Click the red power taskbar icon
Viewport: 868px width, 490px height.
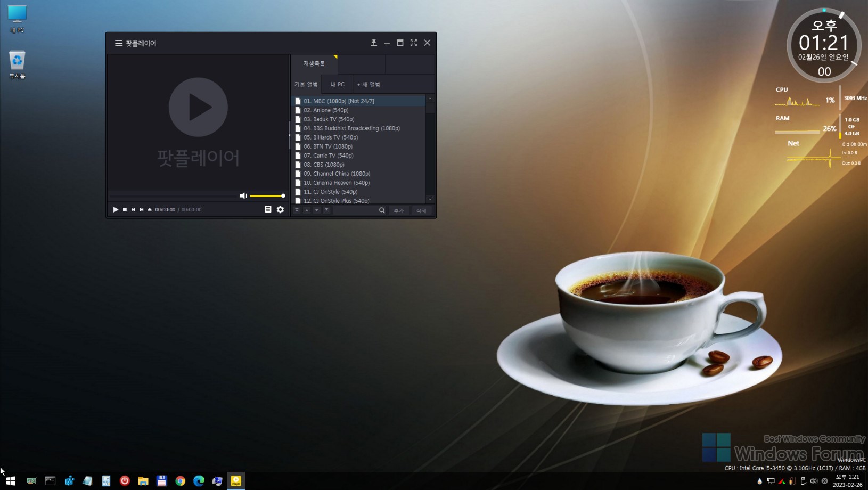tap(125, 481)
